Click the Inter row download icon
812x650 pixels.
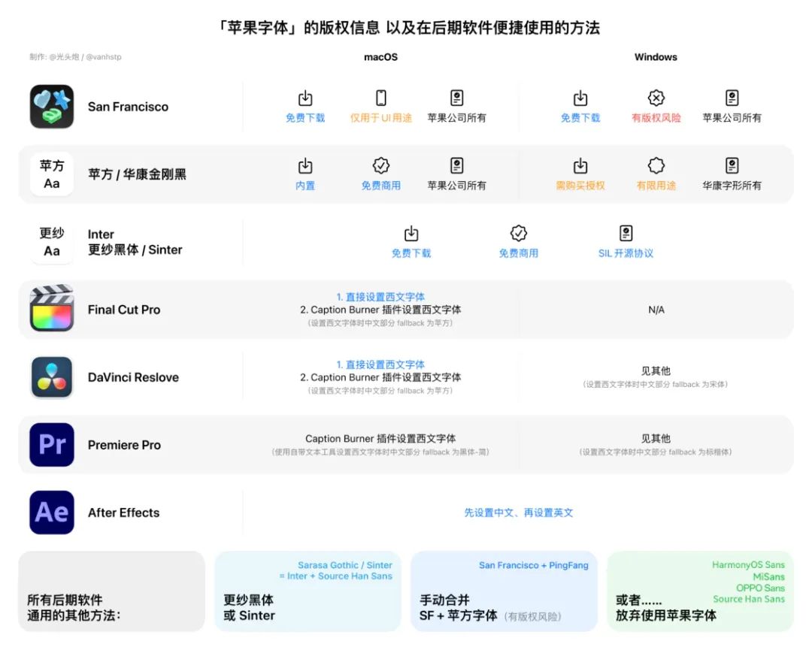(x=411, y=234)
